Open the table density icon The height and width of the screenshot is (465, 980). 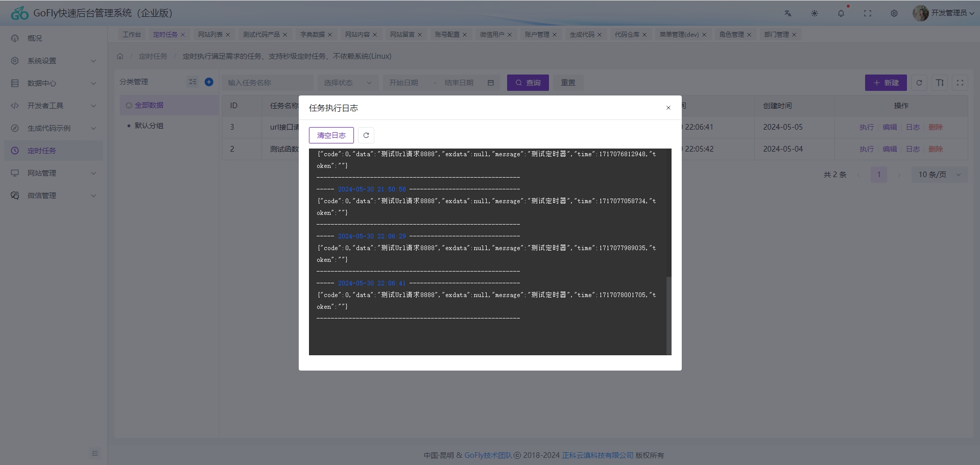click(940, 83)
